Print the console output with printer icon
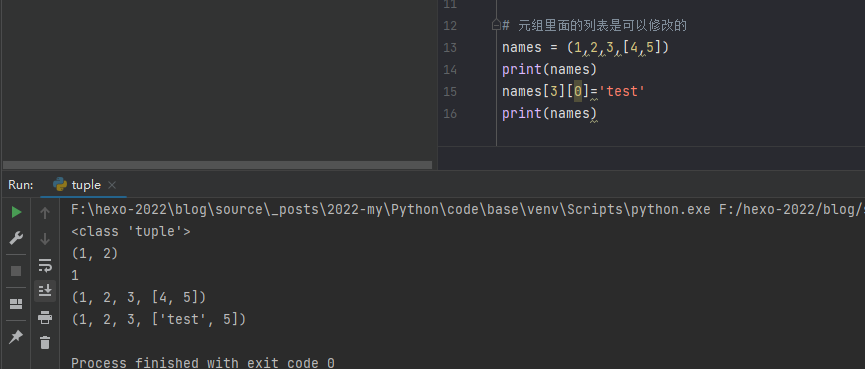The width and height of the screenshot is (865, 369). (45, 317)
